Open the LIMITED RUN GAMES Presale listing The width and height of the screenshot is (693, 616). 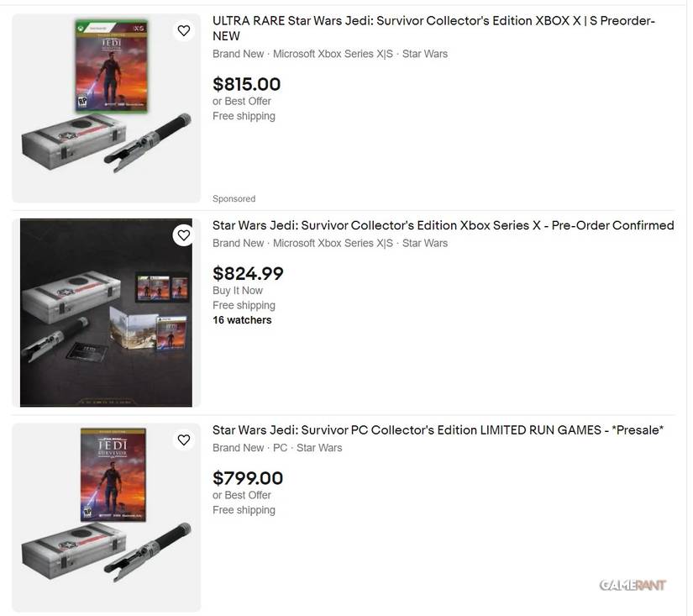pos(438,429)
